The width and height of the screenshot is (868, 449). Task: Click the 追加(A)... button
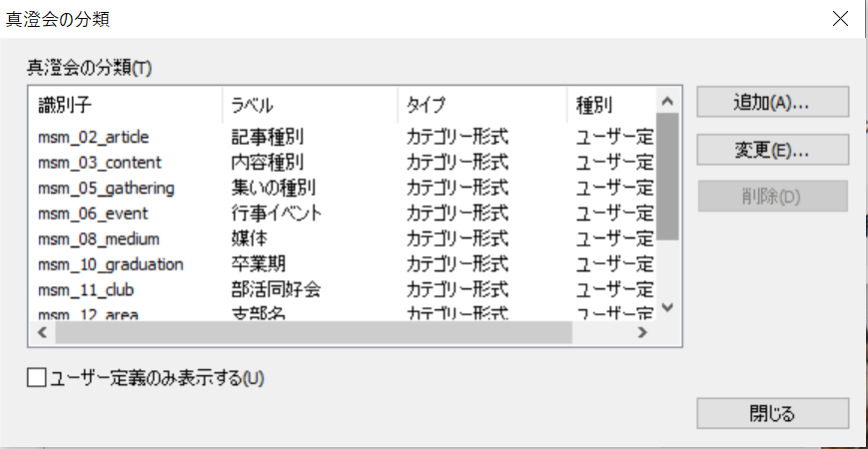(772, 102)
